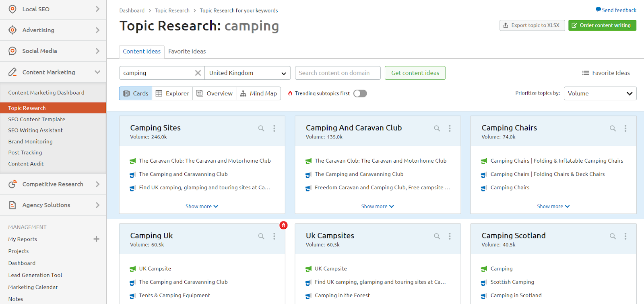Select the Cards view

point(136,93)
